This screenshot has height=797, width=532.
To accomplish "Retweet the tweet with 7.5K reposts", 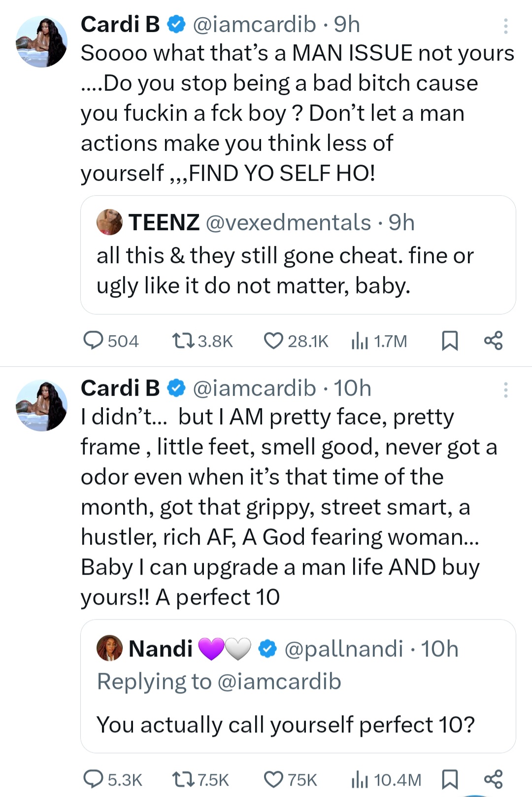I will tap(183, 779).
